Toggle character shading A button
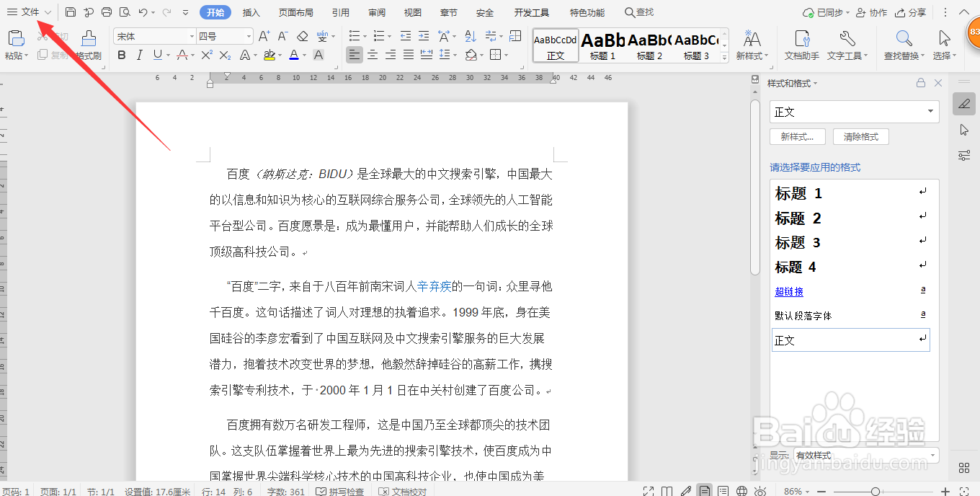The width and height of the screenshot is (980, 496). click(318, 55)
